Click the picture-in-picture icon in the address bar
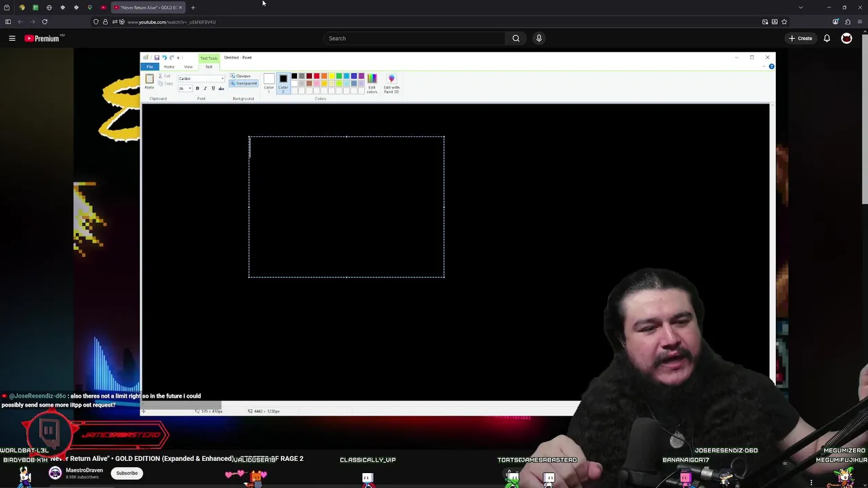The image size is (868, 488). [x=765, y=22]
